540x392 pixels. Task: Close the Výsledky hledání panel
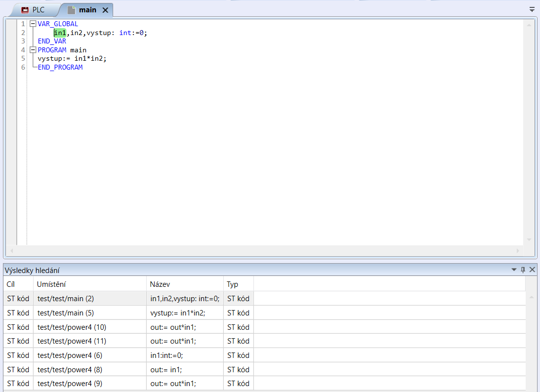532,270
